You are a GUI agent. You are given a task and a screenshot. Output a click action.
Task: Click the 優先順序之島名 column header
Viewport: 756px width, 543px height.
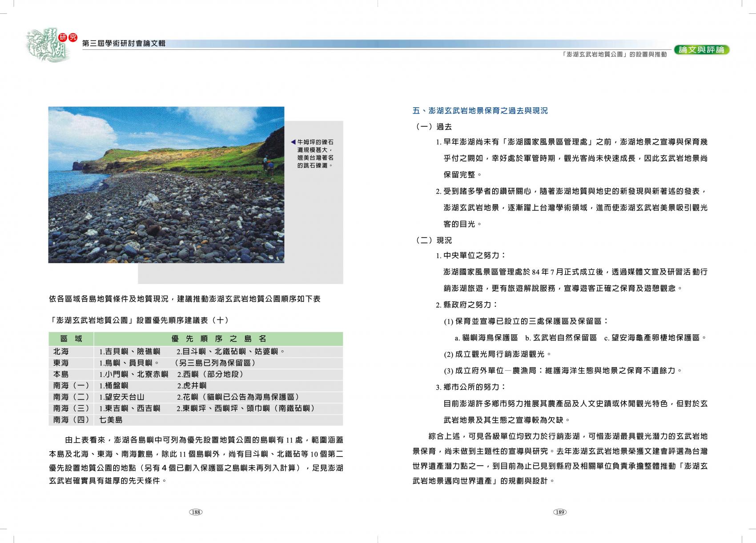218,339
